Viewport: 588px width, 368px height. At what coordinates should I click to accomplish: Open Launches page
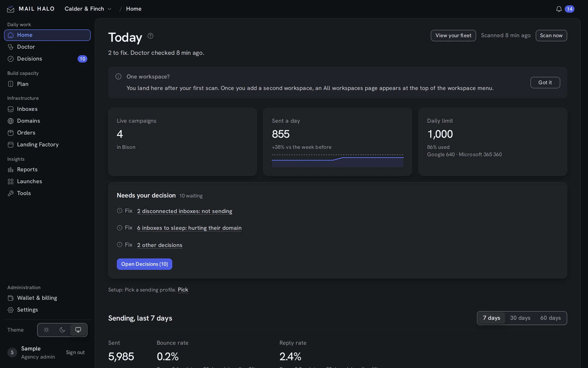pos(47,182)
